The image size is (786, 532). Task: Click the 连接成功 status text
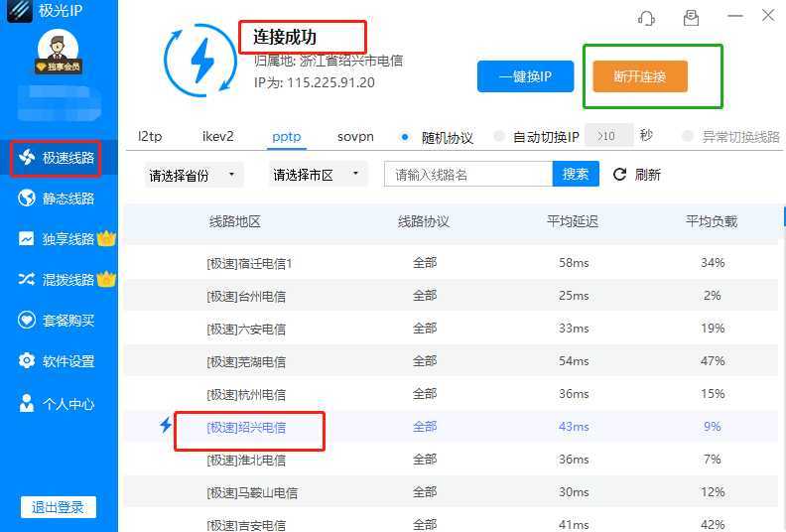(x=285, y=37)
